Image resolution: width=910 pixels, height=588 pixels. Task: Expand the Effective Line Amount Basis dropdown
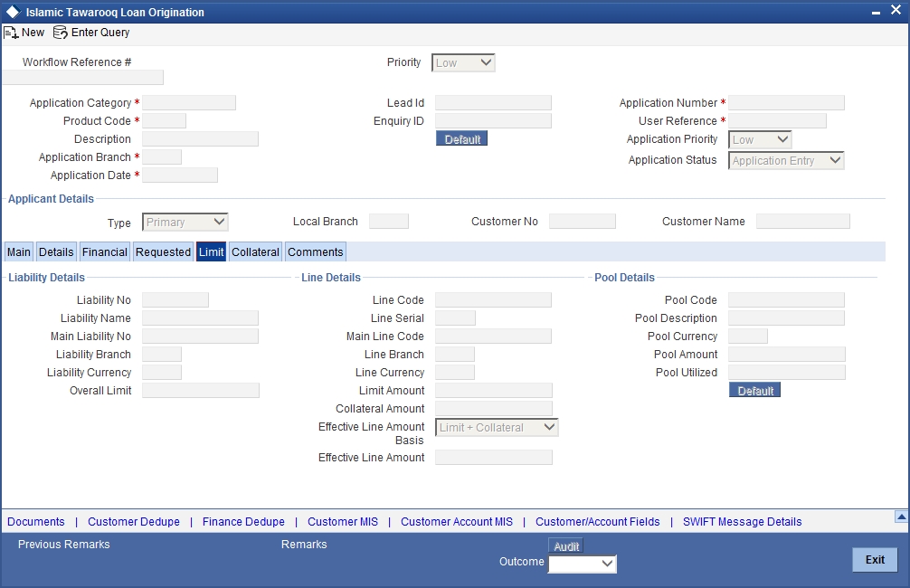pyautogui.click(x=497, y=428)
